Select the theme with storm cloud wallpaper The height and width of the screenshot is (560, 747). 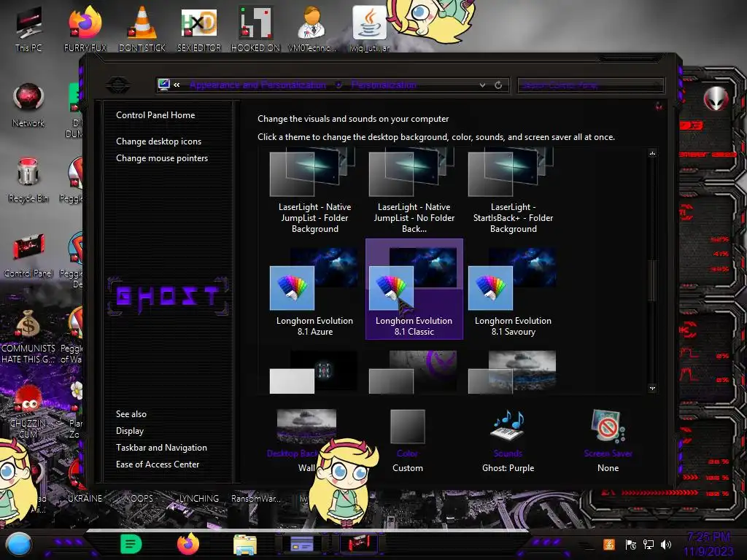(512, 373)
